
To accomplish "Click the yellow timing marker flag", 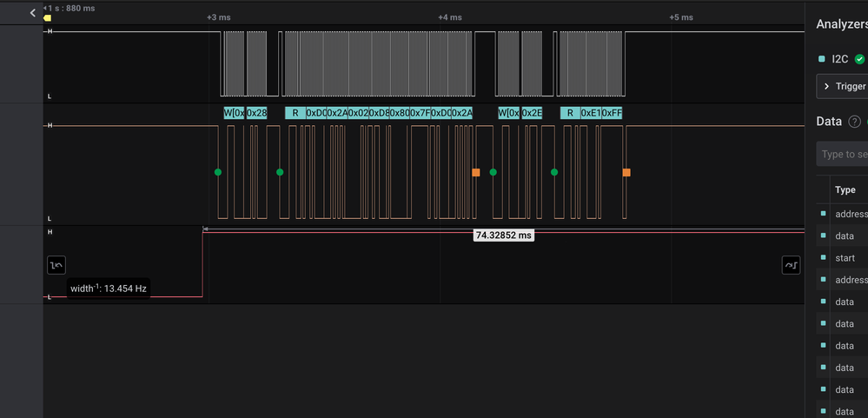I will coord(48,18).
